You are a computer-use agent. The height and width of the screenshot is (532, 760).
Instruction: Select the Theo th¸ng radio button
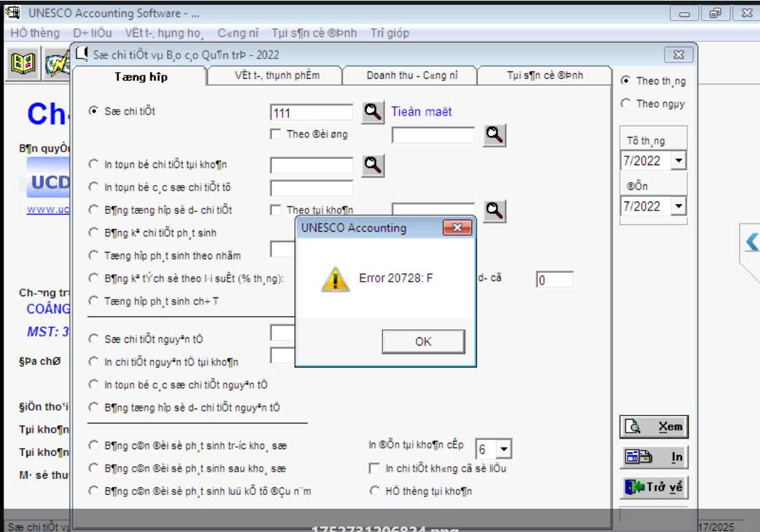point(626,80)
